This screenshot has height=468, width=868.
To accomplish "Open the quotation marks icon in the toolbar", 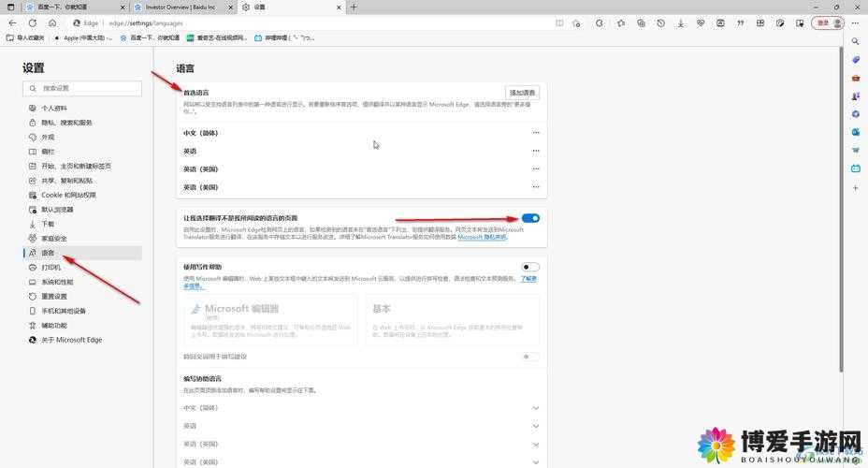I will [x=740, y=23].
